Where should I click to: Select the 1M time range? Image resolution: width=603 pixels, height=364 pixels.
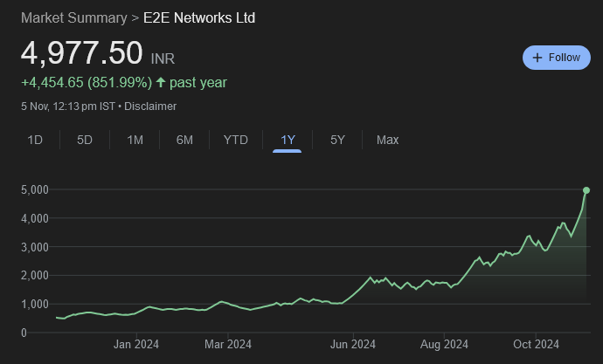[135, 140]
